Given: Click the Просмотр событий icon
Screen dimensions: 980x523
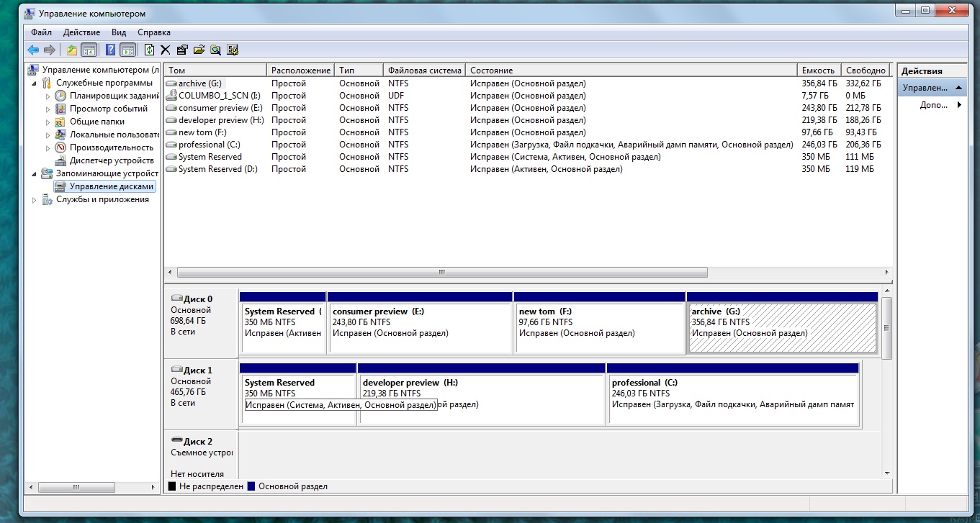Looking at the screenshot, I should 60,109.
